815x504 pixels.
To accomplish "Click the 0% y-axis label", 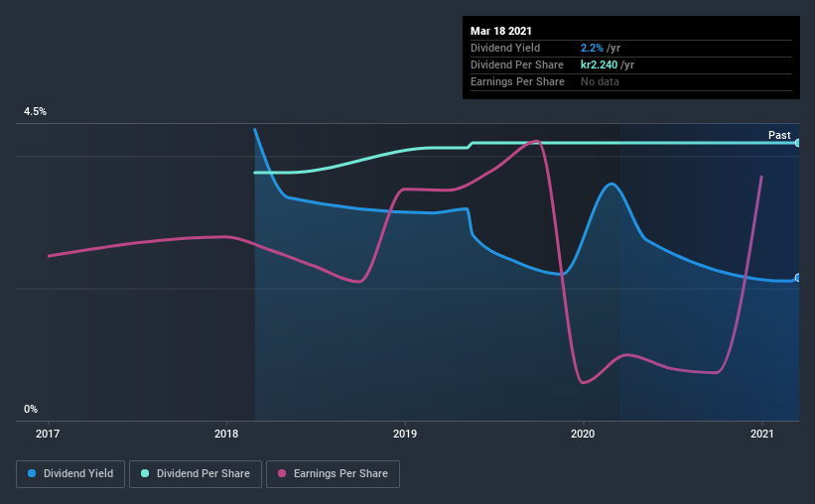I will coord(31,409).
